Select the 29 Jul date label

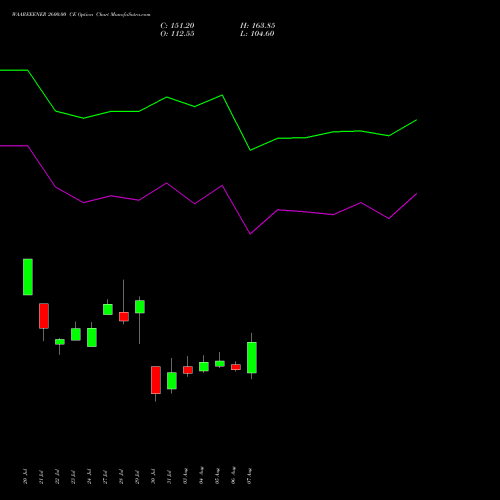pos(137,477)
